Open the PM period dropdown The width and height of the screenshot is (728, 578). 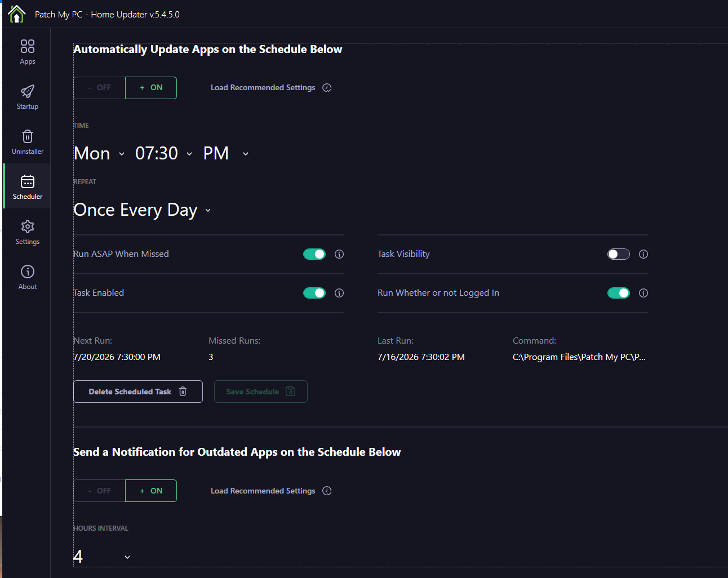pos(225,153)
